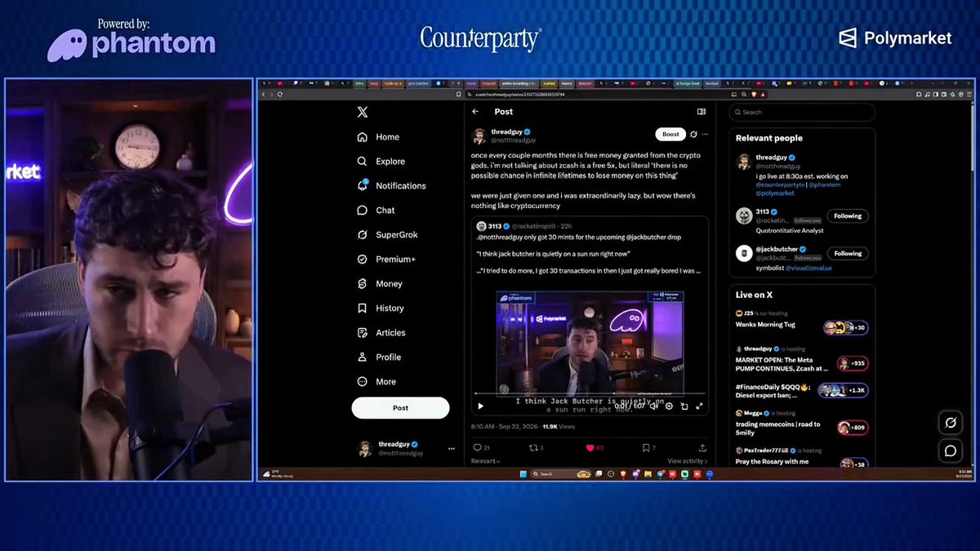Click the video settings gear icon
Viewport: 980px width, 551px height.
pos(669,406)
